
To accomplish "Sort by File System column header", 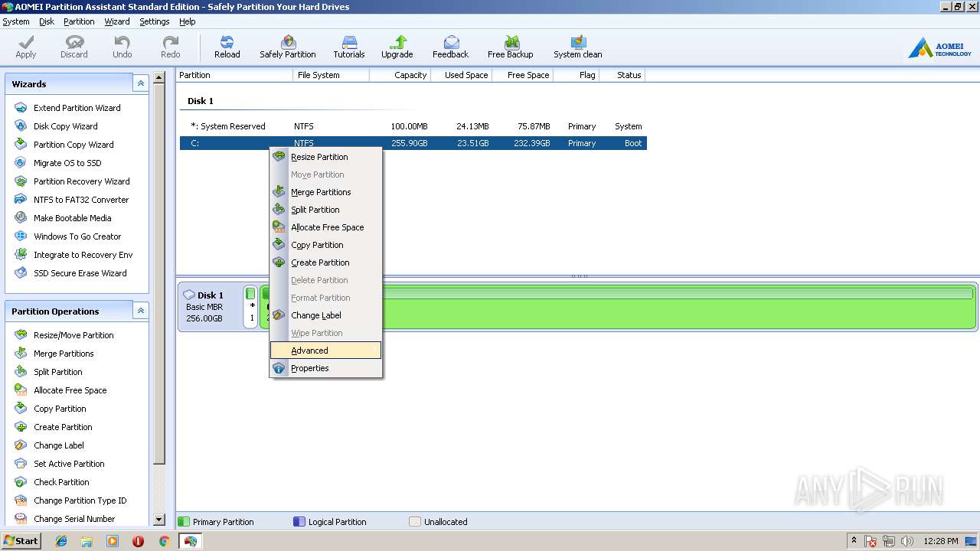I will point(331,75).
